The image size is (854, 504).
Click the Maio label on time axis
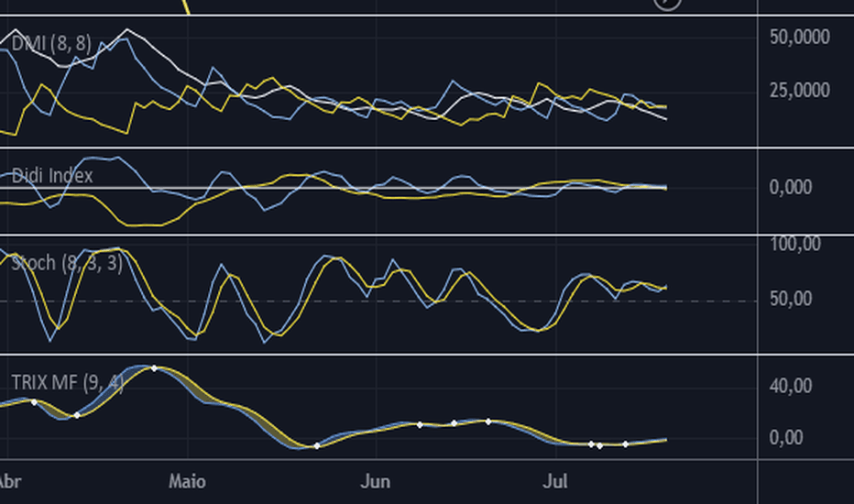(187, 482)
